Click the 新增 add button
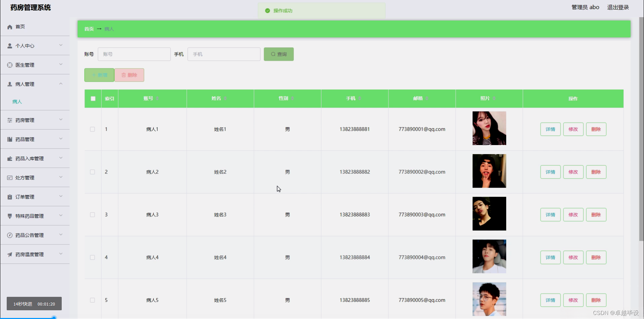This screenshot has width=644, height=319. pyautogui.click(x=99, y=75)
